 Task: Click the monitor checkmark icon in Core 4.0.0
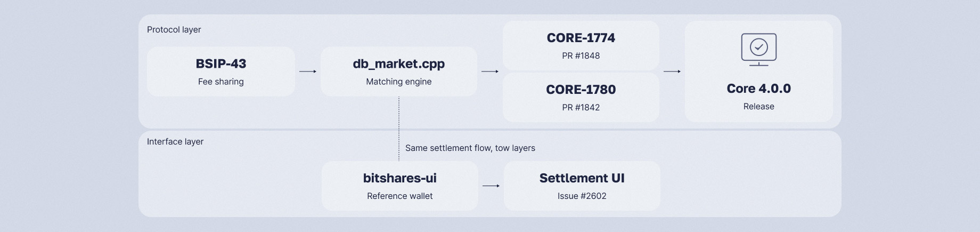[758, 50]
